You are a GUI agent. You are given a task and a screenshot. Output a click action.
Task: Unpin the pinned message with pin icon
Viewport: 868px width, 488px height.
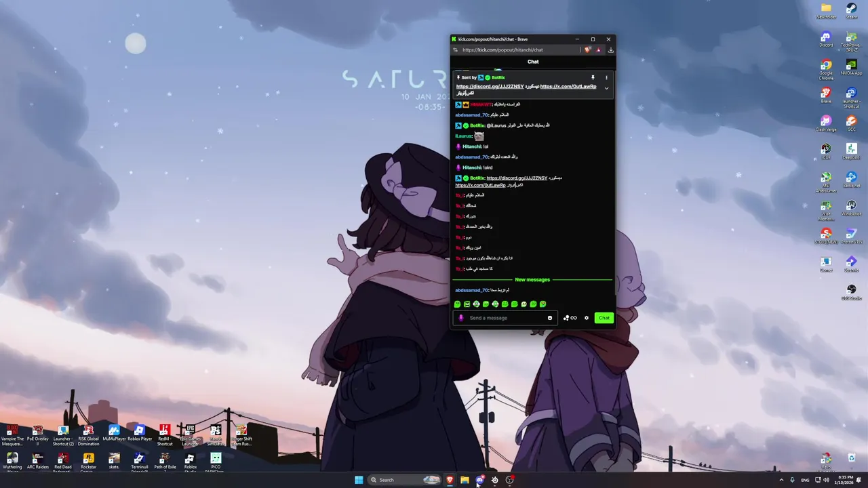click(593, 77)
